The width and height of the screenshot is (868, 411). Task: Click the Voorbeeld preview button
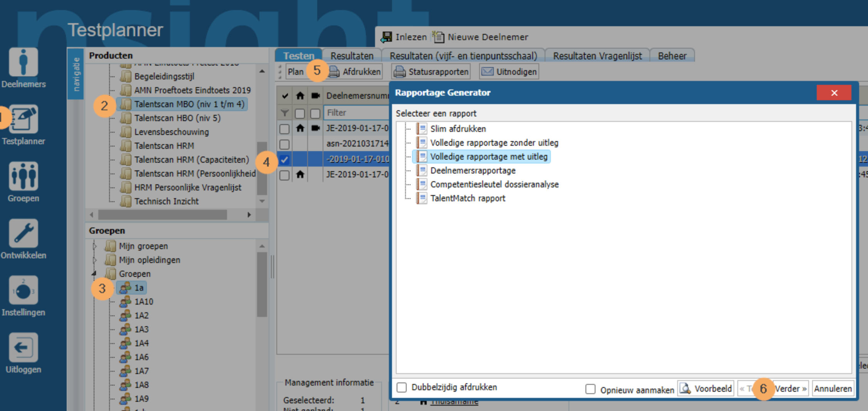(706, 389)
